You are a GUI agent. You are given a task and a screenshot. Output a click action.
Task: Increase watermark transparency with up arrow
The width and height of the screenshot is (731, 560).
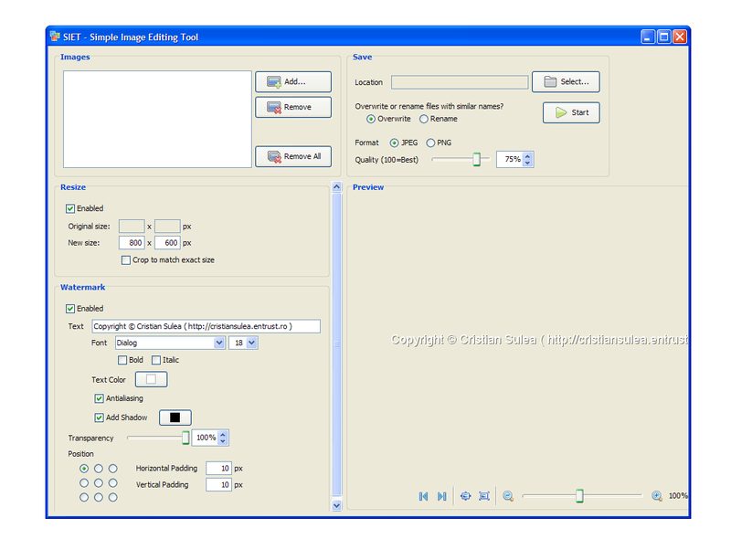pos(223,435)
